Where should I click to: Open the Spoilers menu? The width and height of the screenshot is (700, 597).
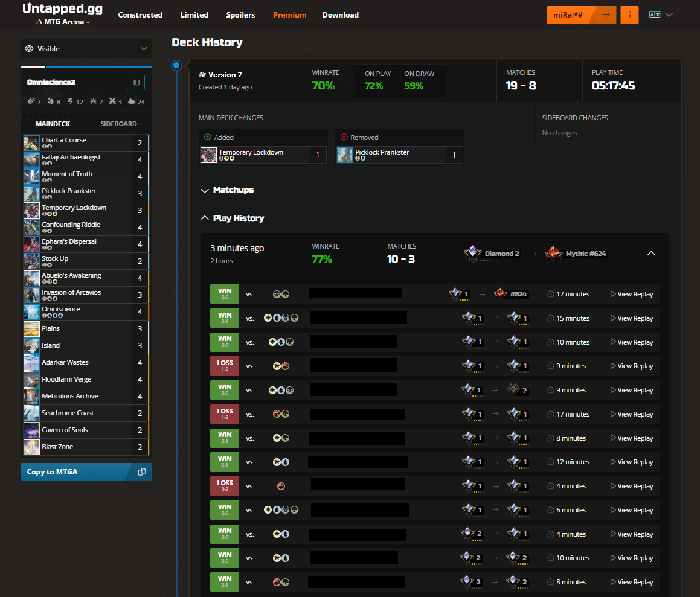[240, 14]
